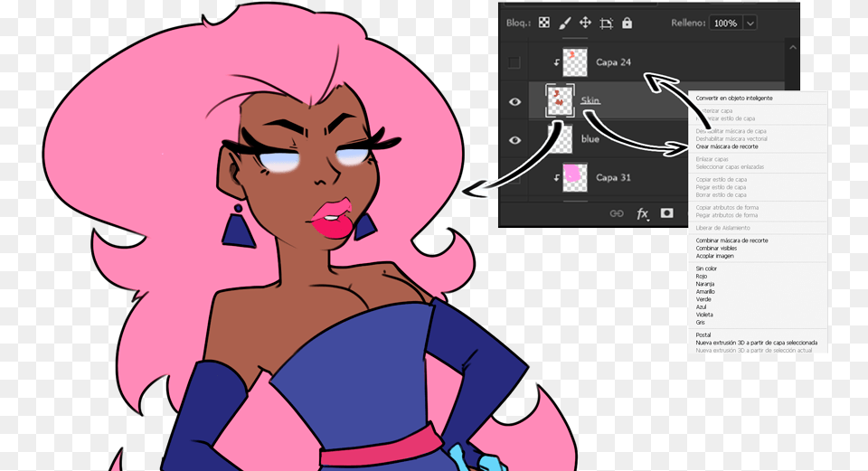This screenshot has height=471, width=868.
Task: Lock artboard nesting crop icon
Action: click(606, 24)
